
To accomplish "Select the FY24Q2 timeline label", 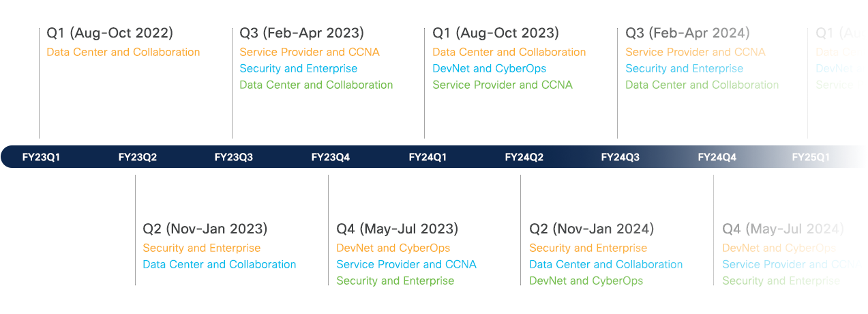I will click(x=524, y=157).
